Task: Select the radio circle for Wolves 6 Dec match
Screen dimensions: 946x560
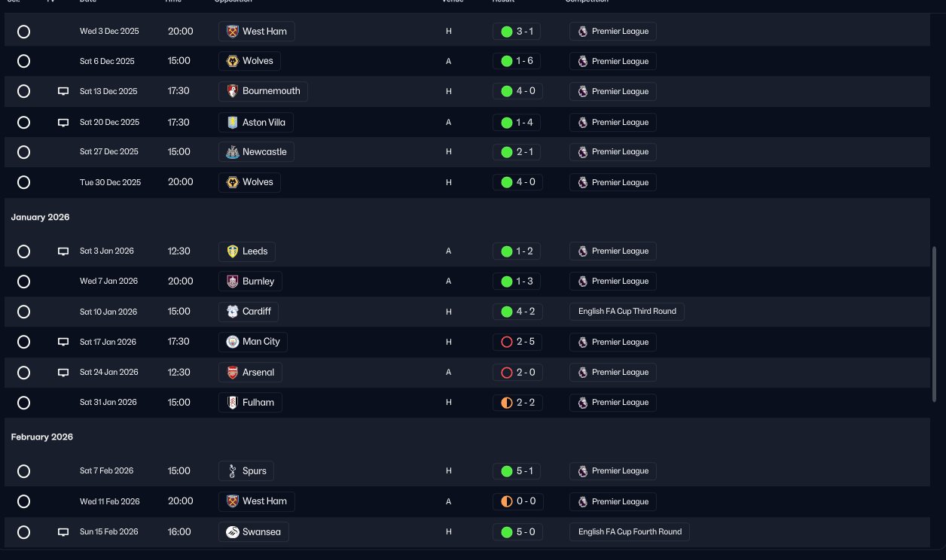Action: [x=23, y=61]
